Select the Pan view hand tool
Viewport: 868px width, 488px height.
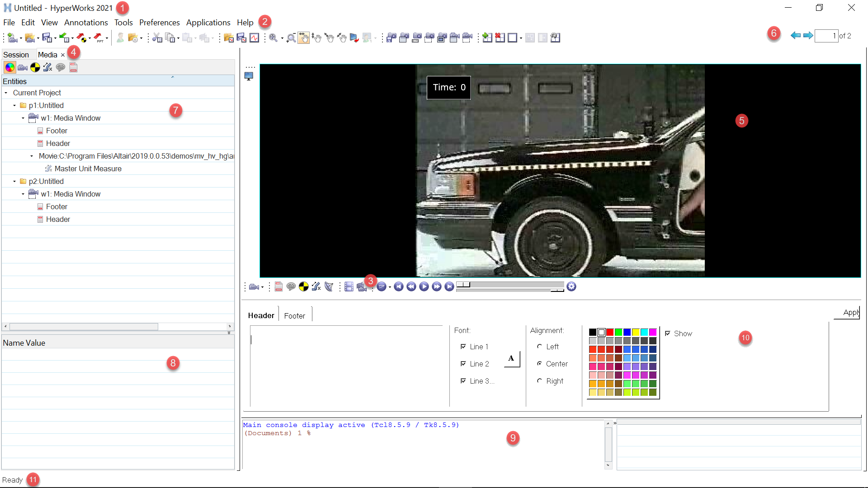click(304, 38)
